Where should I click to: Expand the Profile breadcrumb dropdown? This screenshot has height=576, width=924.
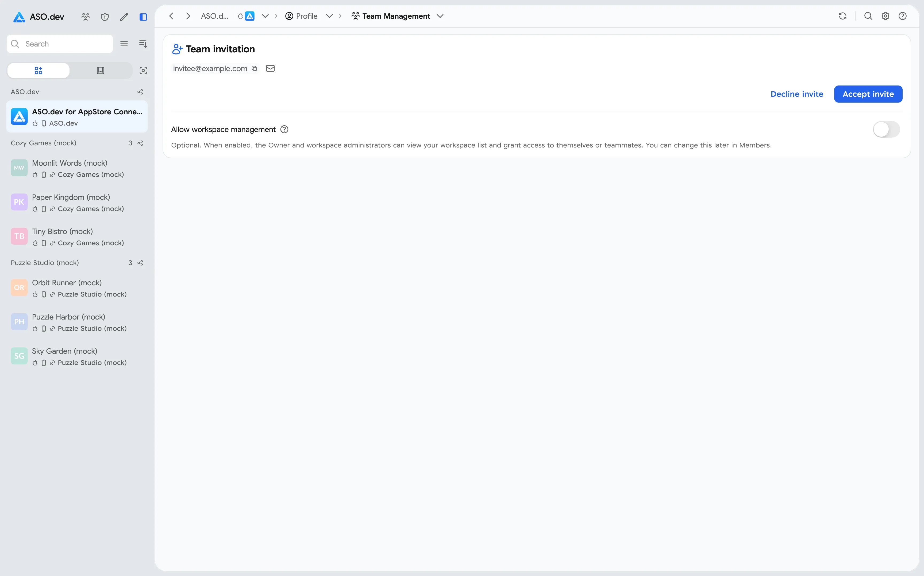(329, 16)
